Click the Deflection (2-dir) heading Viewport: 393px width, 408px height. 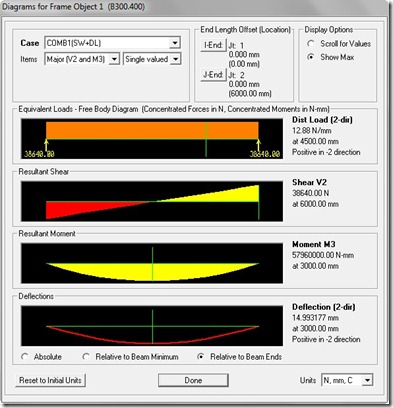324,307
